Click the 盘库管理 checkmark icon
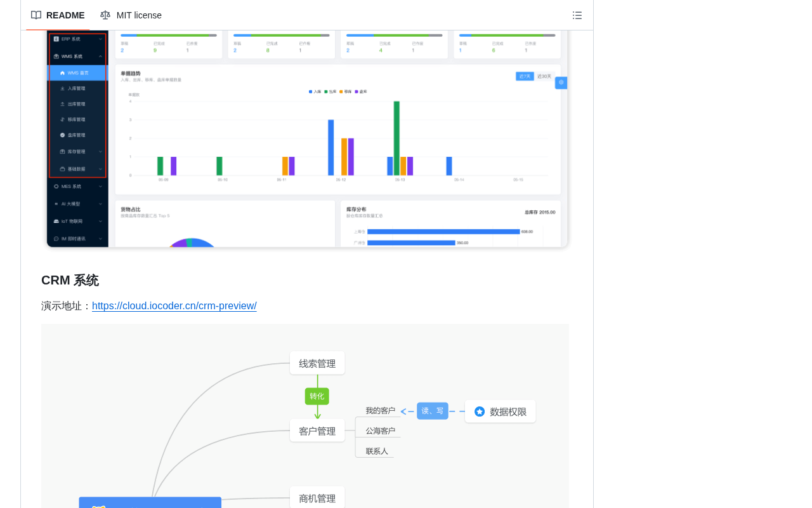Screen dimensions: 812x508 pyautogui.click(x=63, y=135)
